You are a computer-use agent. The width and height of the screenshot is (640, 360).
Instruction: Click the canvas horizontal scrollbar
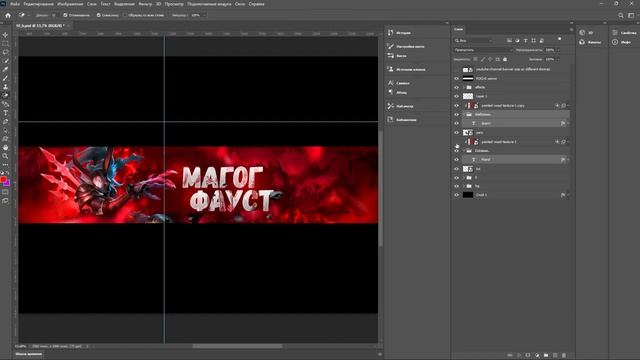(x=237, y=346)
